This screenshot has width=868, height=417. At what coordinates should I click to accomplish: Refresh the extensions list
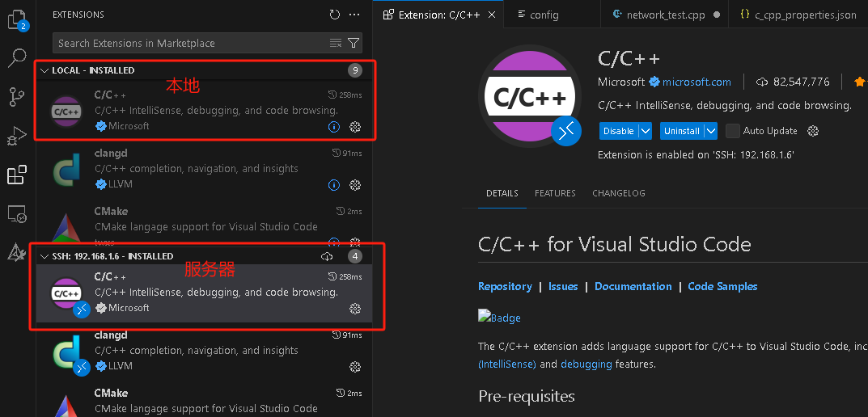(x=334, y=15)
